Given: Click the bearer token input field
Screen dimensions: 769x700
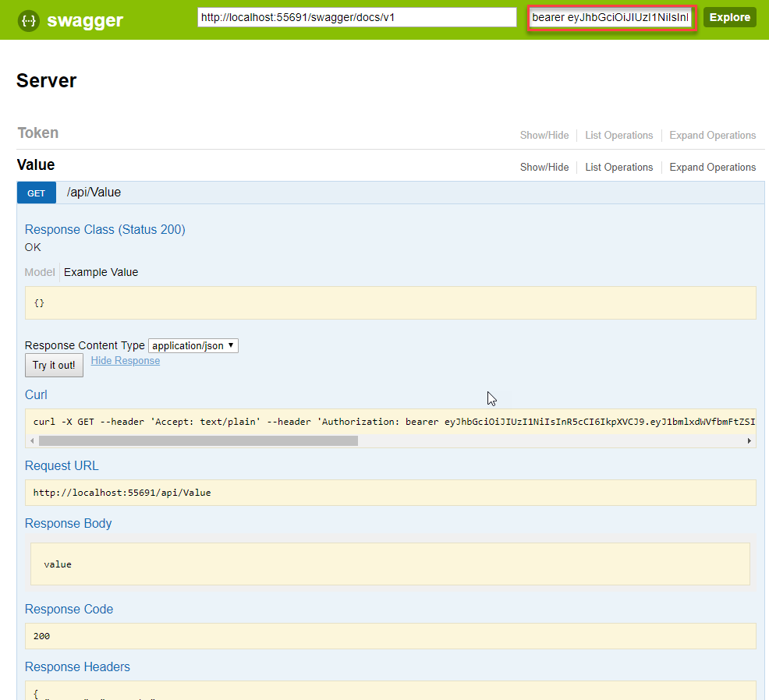Looking at the screenshot, I should (x=611, y=16).
